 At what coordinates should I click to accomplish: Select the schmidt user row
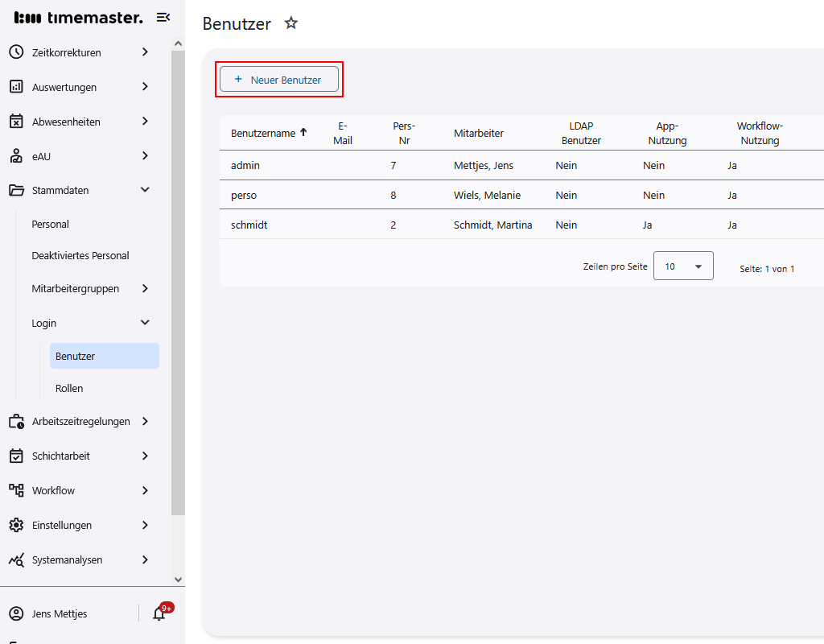249,225
